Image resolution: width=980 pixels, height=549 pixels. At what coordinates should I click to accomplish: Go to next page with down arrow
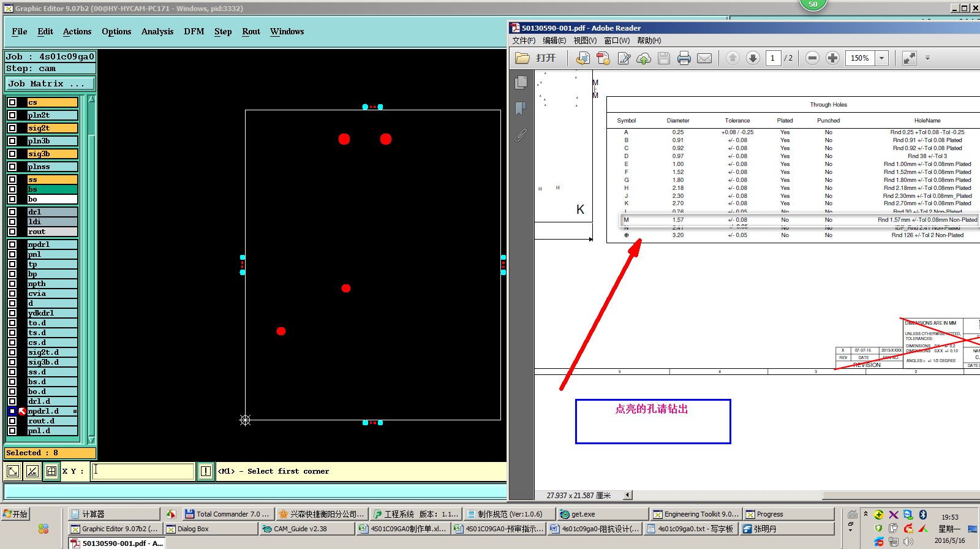(x=753, y=58)
